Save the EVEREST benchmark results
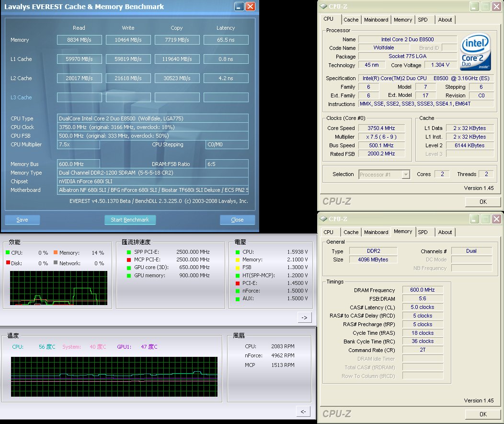 pyautogui.click(x=22, y=220)
